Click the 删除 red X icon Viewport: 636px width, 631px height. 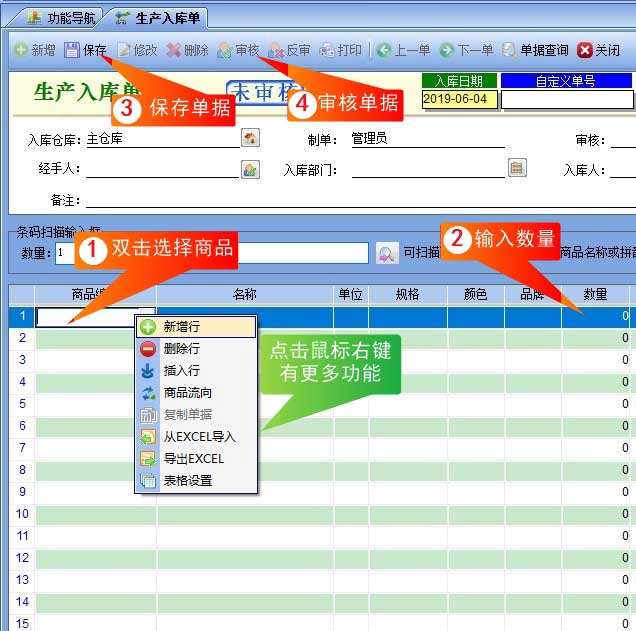(174, 50)
